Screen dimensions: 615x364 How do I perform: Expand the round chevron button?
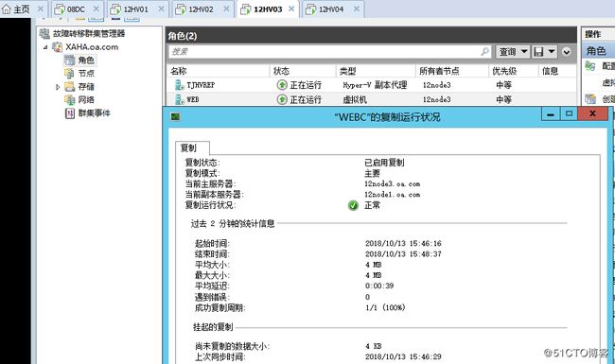point(567,52)
